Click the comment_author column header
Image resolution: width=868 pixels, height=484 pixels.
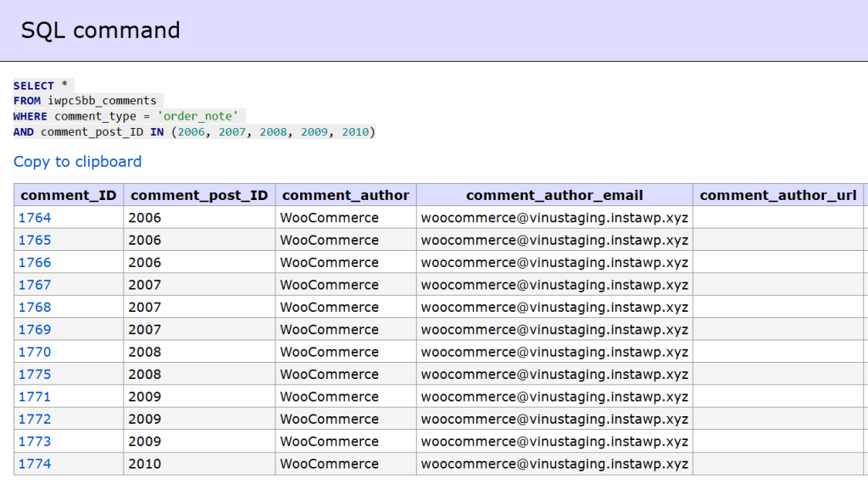tap(346, 195)
